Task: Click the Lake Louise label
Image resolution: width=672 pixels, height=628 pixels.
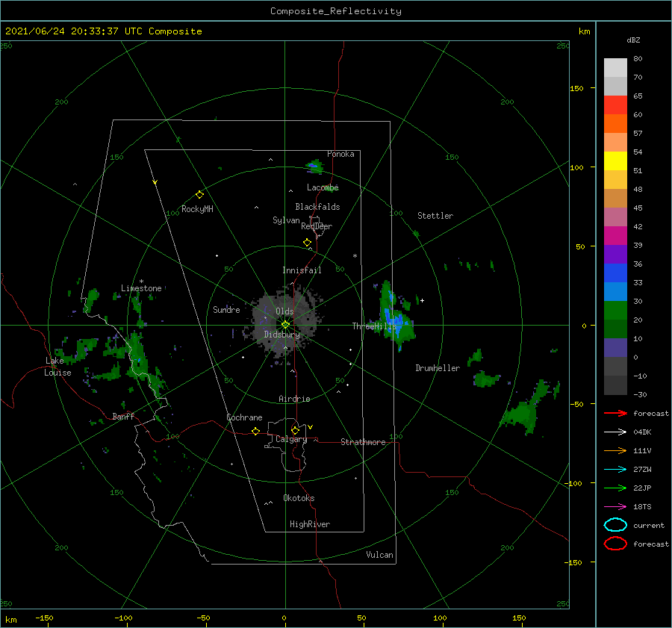Action: (x=57, y=367)
